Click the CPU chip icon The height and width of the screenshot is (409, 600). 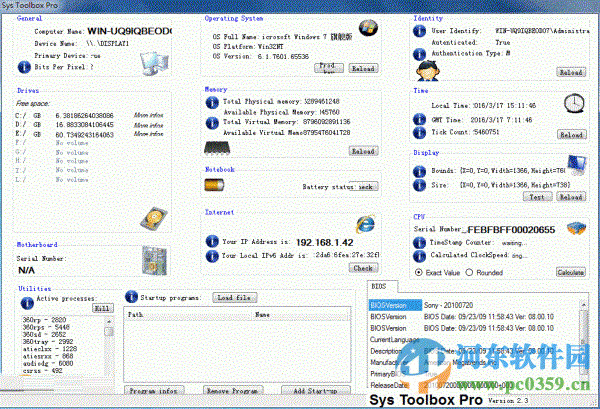[576, 228]
